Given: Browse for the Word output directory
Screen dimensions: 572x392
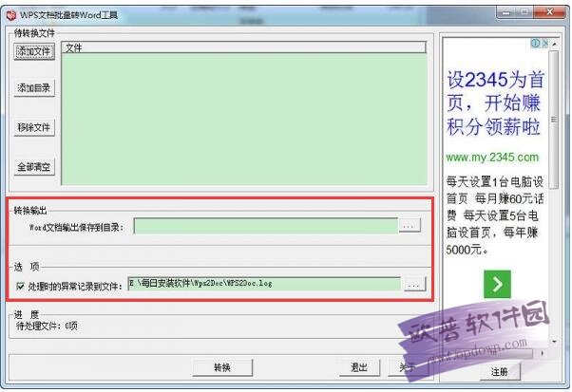Looking at the screenshot, I should (410, 226).
